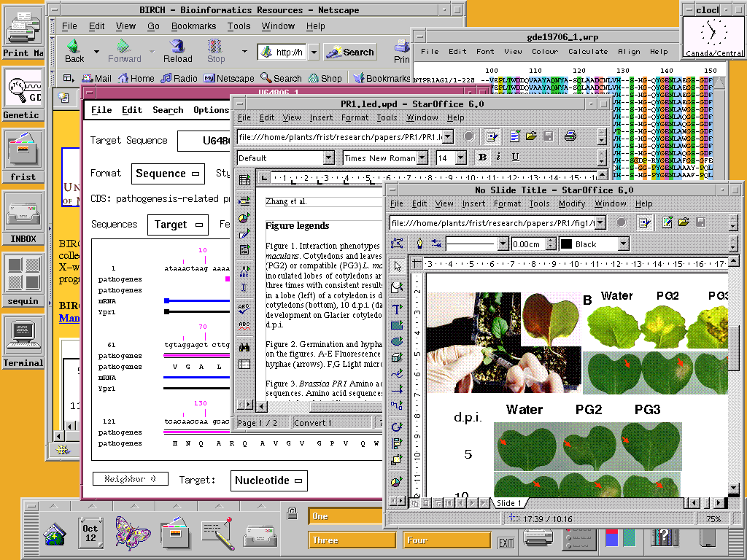747x560 pixels.
Task: Pick the Ellipse tool in the slide toolbar
Action: pyautogui.click(x=397, y=341)
